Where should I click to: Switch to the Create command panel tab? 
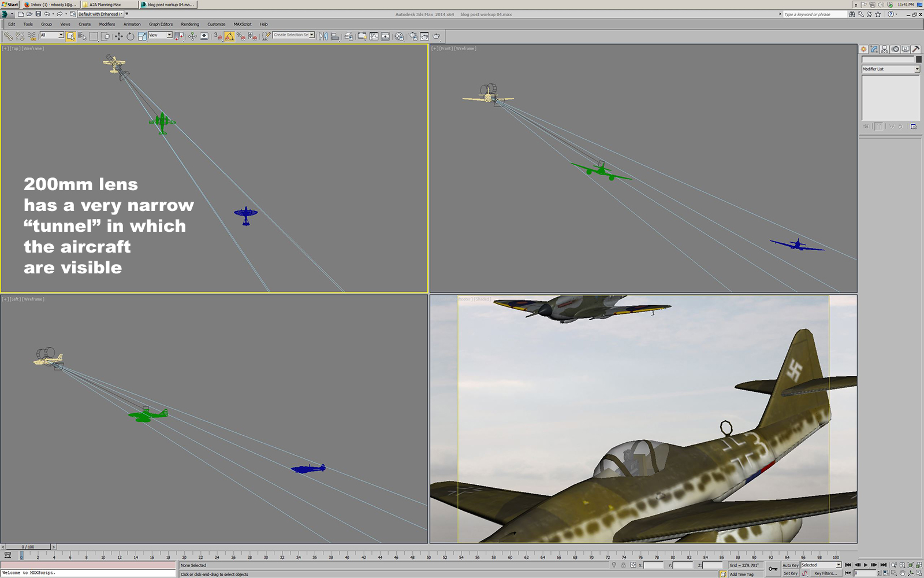863,49
